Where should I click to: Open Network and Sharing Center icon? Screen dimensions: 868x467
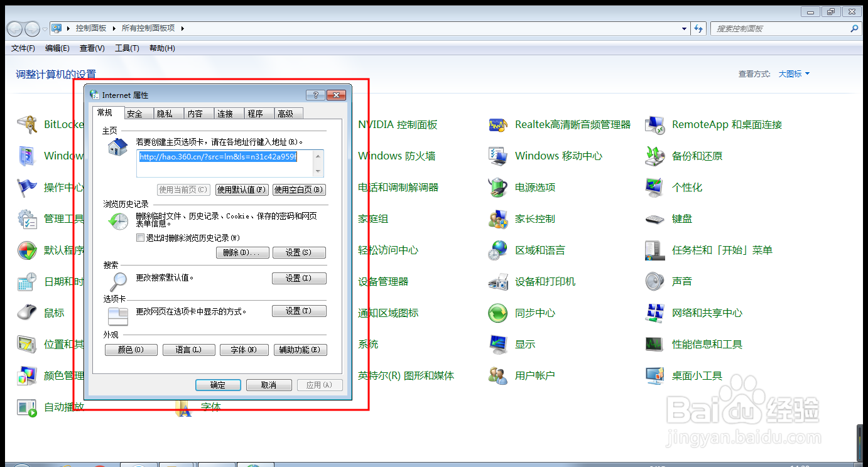click(x=655, y=313)
